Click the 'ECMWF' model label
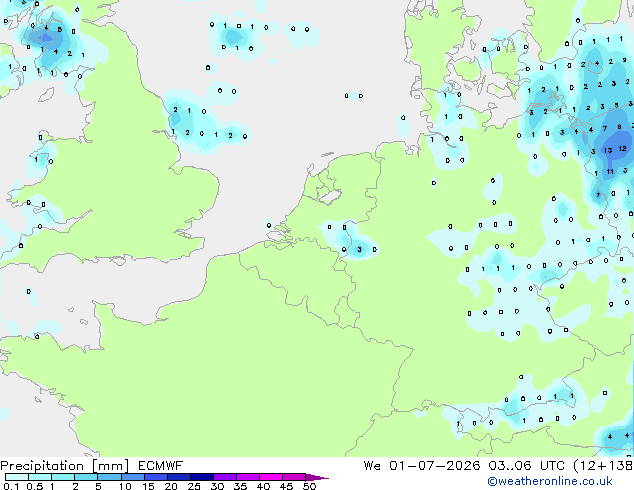634x490 pixels. [160, 466]
